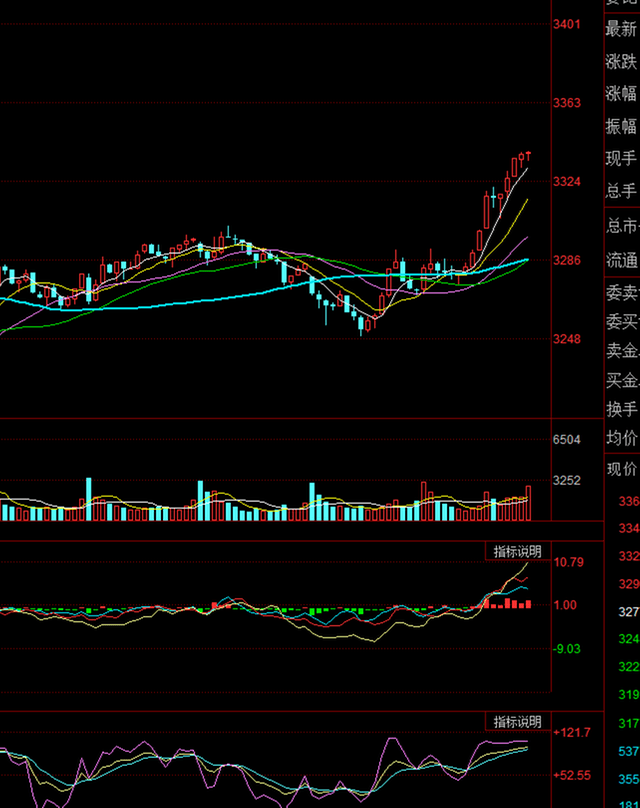Viewport: 640px width, 808px height.
Task: Click the 6504 volume axis label
Action: [x=567, y=467]
